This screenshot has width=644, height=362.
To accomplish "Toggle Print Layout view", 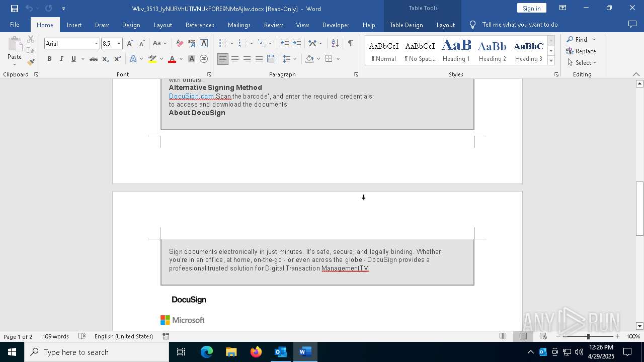I will point(523,336).
